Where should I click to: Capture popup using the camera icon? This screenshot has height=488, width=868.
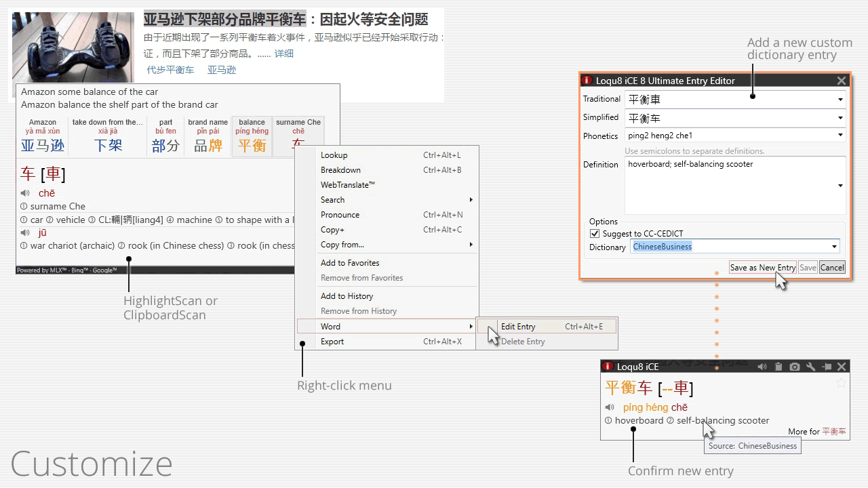(794, 366)
